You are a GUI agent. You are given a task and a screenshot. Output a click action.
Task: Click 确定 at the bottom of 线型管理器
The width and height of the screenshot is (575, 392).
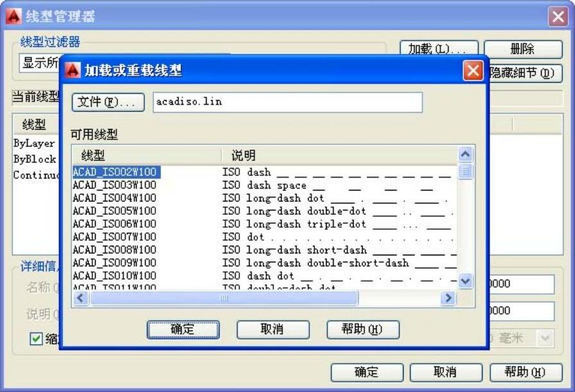pyautogui.click(x=367, y=373)
